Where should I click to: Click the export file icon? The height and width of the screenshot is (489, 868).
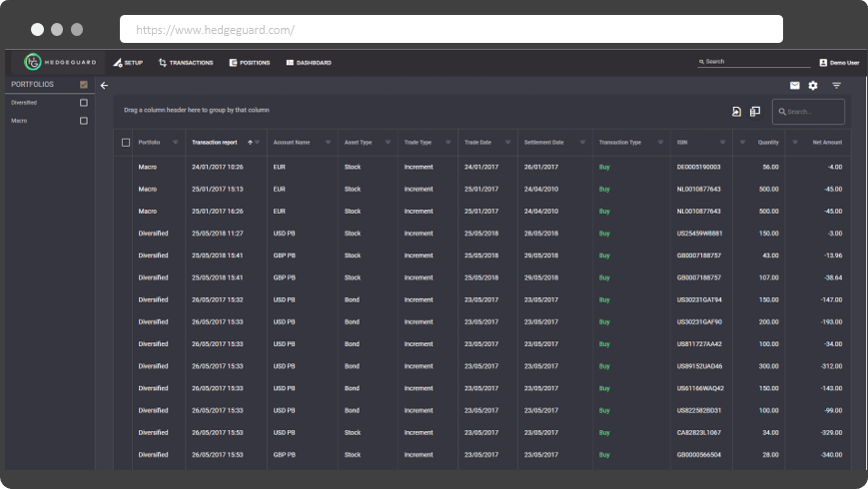pyautogui.click(x=736, y=112)
